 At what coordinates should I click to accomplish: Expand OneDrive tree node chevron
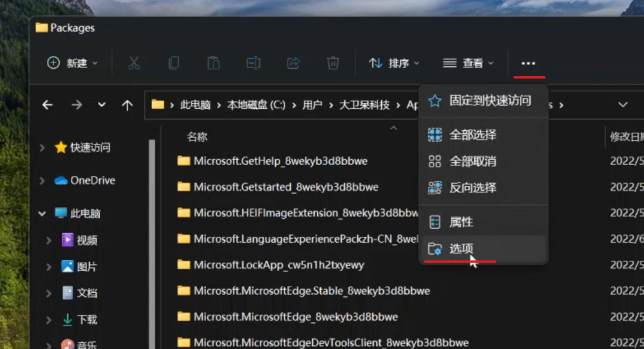[42, 180]
